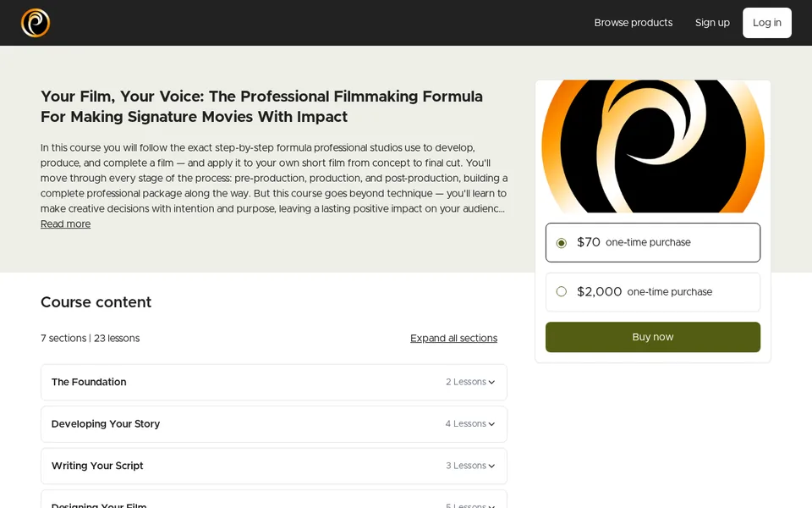Go to Sign up page
The image size is (812, 508).
712,23
